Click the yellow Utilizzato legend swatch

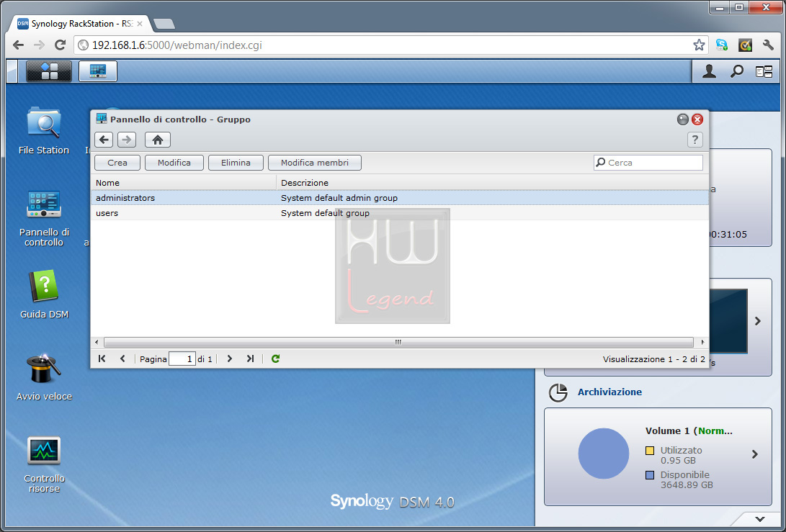point(650,451)
